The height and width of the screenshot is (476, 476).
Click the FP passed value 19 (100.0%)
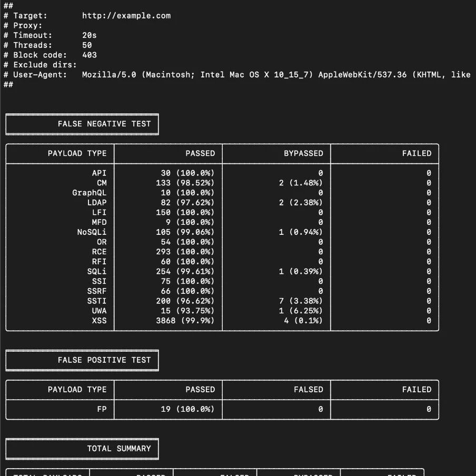click(187, 409)
